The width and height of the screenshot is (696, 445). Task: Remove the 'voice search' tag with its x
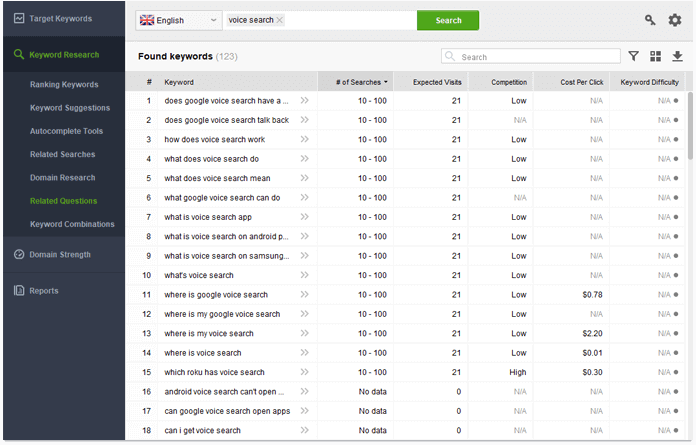[280, 20]
